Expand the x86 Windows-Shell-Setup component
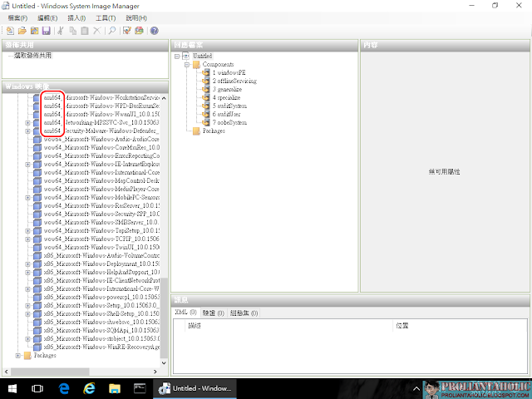Viewport: 532px width, 399px height. tap(27, 314)
